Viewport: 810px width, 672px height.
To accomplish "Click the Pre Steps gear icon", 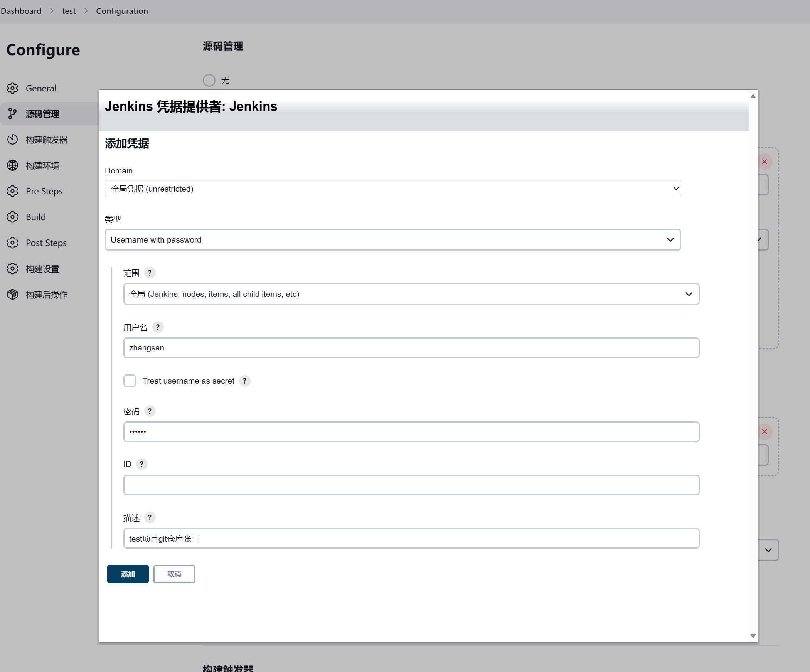I will [x=12, y=191].
